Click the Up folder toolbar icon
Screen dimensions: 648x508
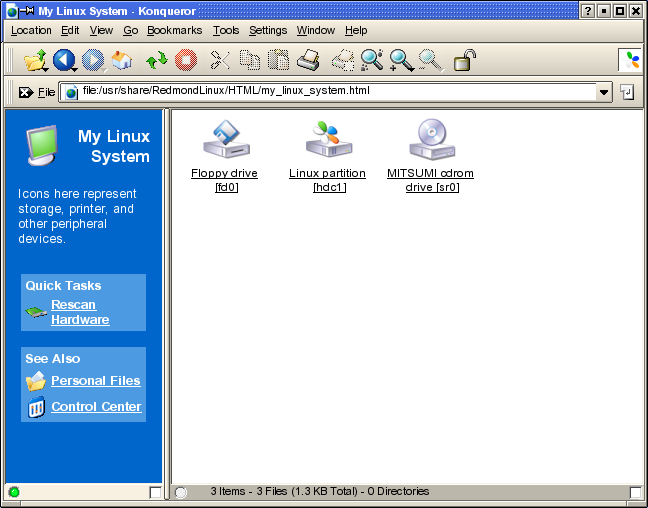click(35, 61)
